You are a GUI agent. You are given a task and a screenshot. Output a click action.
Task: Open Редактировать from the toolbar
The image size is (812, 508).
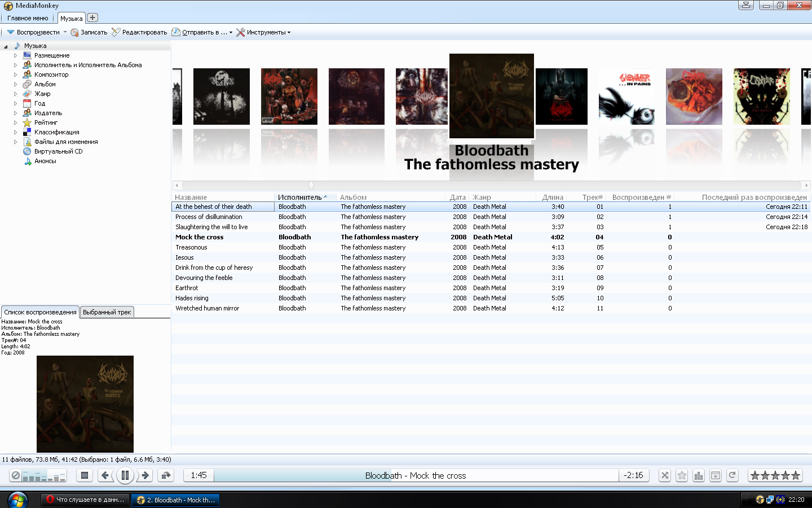point(139,32)
